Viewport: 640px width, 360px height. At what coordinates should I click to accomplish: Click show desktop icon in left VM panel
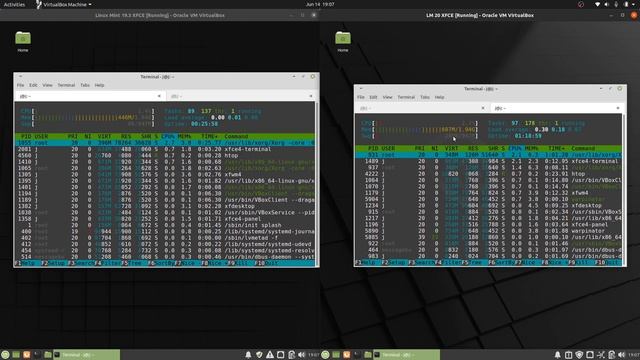pos(16,355)
